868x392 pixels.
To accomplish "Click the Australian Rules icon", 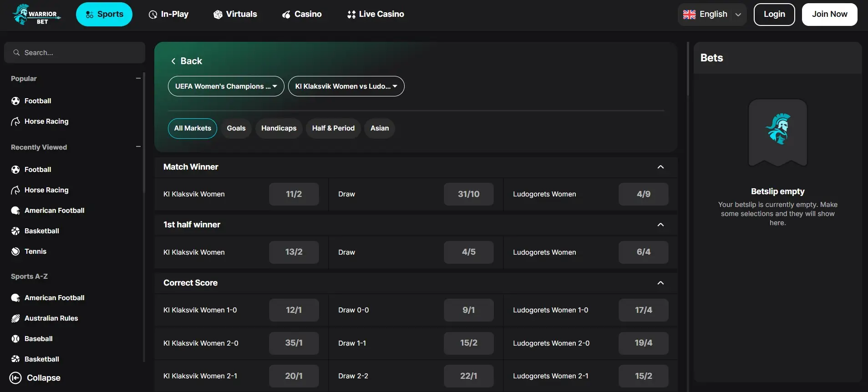I will coord(15,318).
